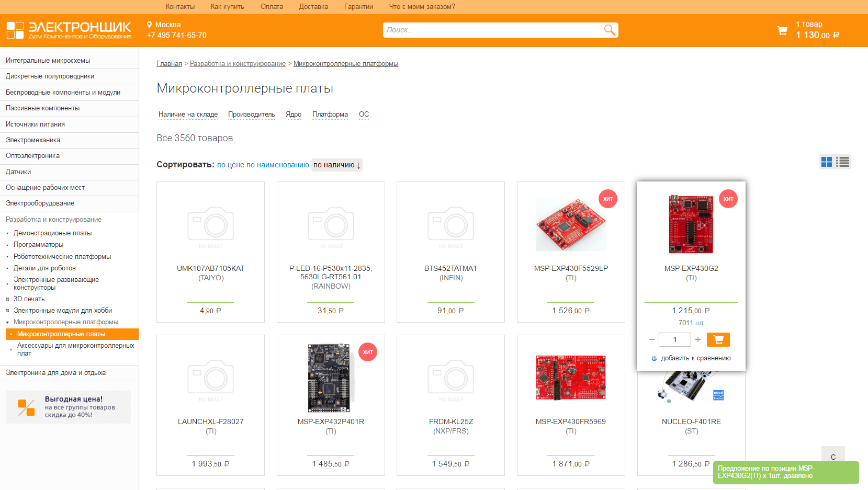Decrease quantity with minus icon

pyautogui.click(x=651, y=340)
